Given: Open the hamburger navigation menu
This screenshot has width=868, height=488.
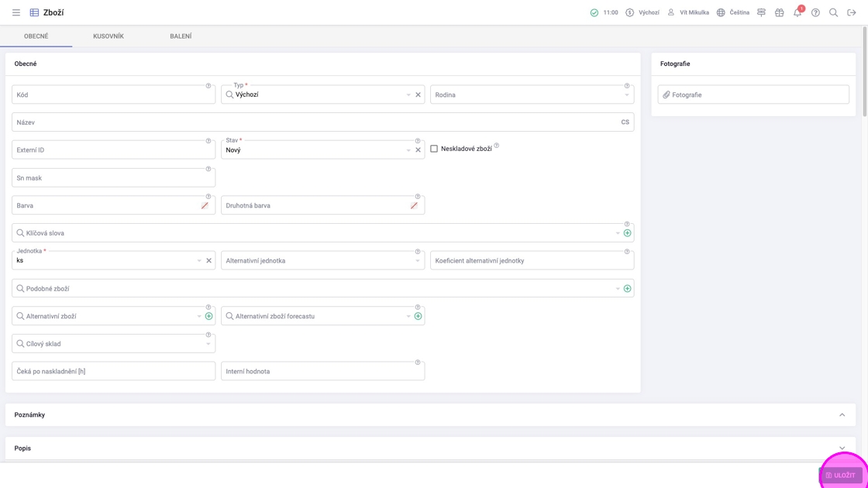Looking at the screenshot, I should point(15,12).
